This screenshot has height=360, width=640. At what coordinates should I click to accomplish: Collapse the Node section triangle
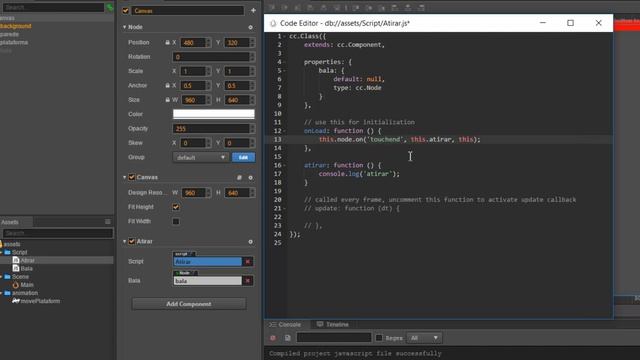[x=124, y=27]
